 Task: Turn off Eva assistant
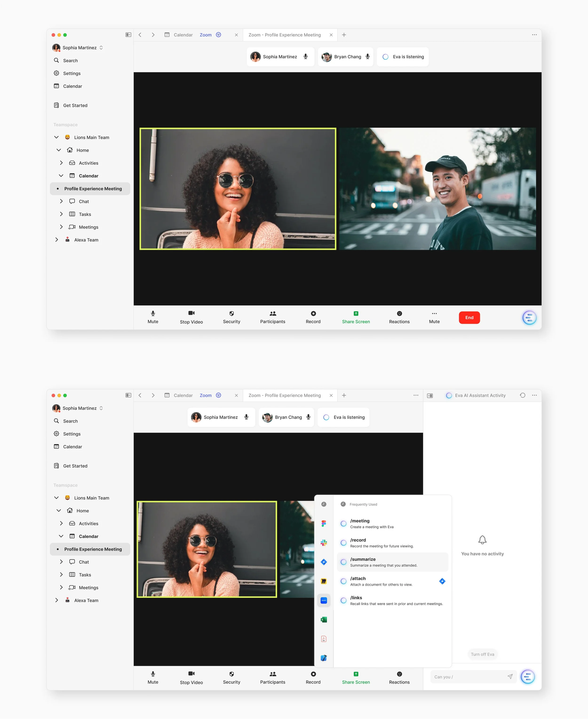click(x=482, y=654)
